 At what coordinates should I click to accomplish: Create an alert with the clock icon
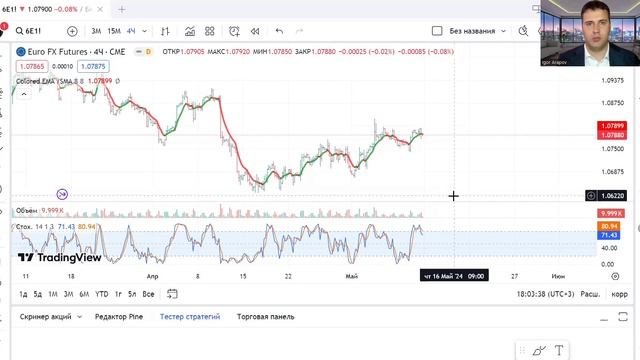click(234, 31)
